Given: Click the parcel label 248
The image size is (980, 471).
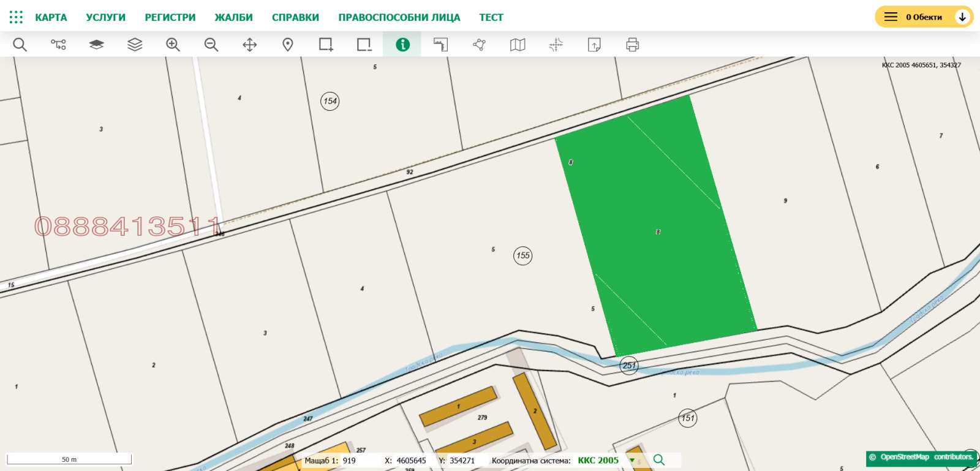Looking at the screenshot, I should [x=290, y=446].
